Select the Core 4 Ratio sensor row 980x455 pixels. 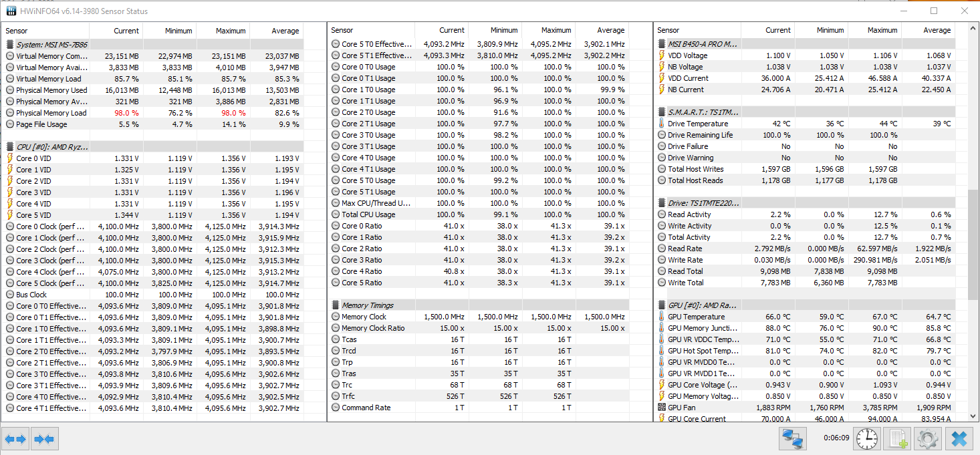point(479,271)
